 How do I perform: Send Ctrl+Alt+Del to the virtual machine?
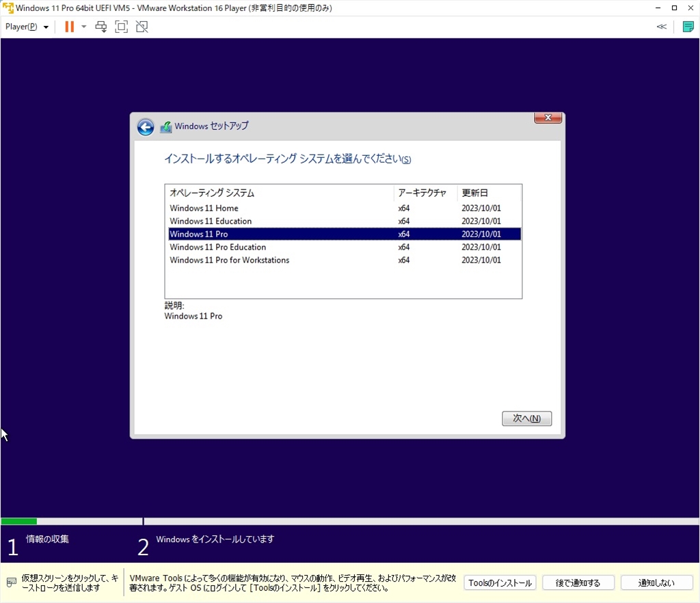pyautogui.click(x=101, y=27)
